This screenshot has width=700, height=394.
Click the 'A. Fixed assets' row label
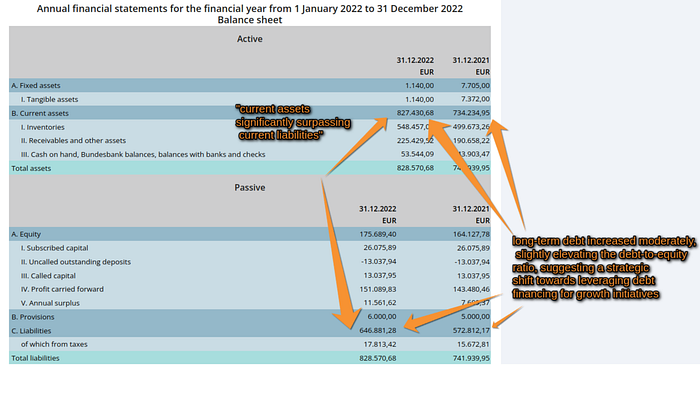36,85
